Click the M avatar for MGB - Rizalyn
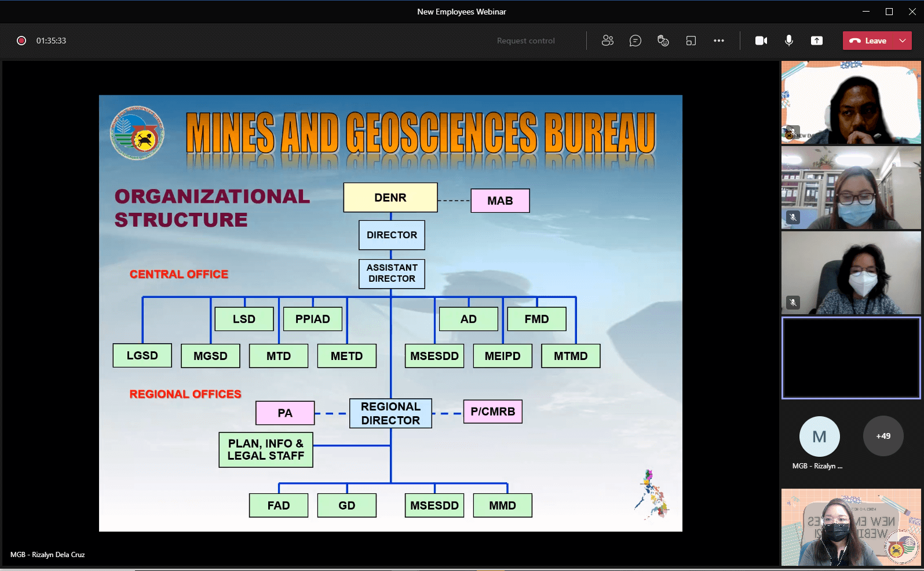Image resolution: width=924 pixels, height=571 pixels. pos(819,437)
